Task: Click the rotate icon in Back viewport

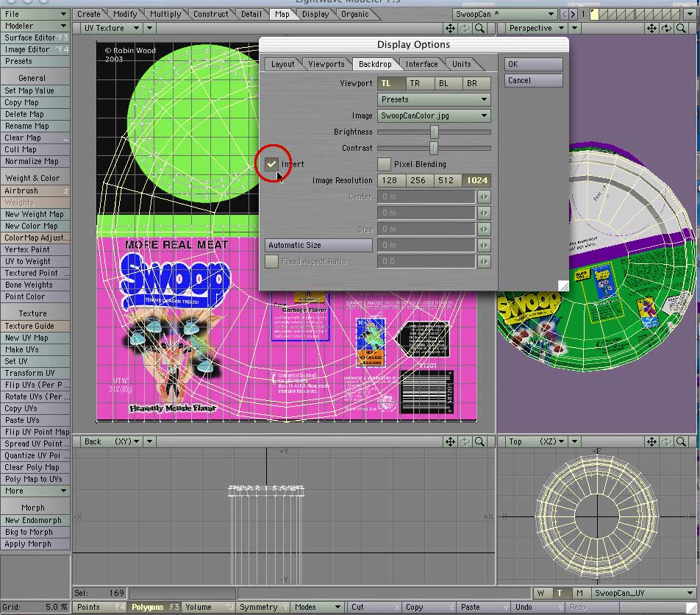Action: coord(465,441)
